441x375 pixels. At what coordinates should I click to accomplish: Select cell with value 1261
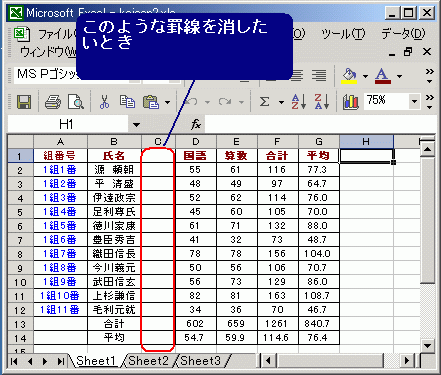pyautogui.click(x=278, y=324)
